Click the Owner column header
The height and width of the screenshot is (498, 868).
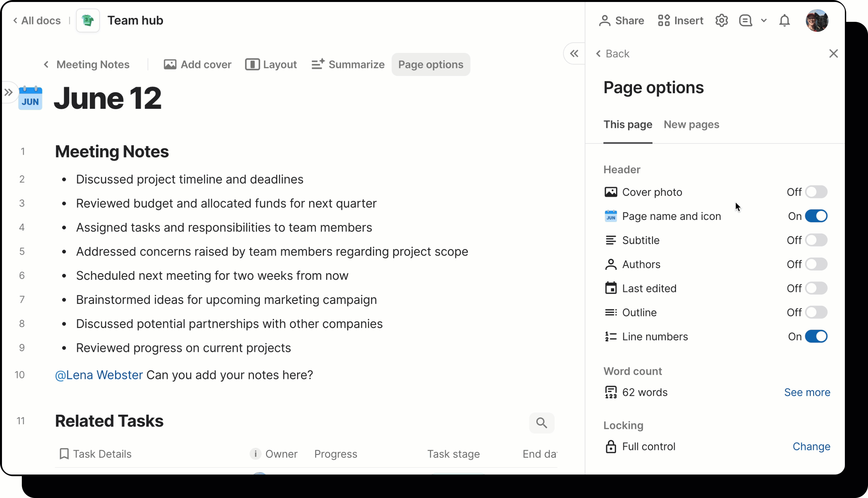click(x=281, y=454)
